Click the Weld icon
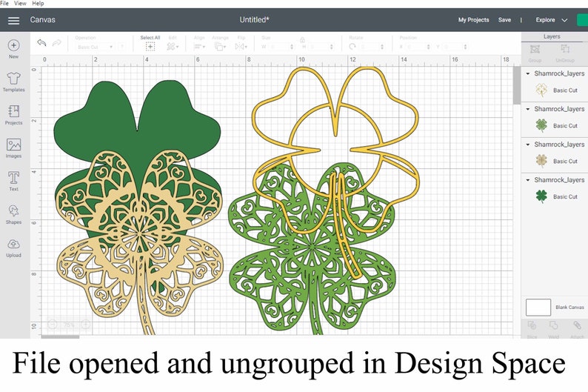 553,325
